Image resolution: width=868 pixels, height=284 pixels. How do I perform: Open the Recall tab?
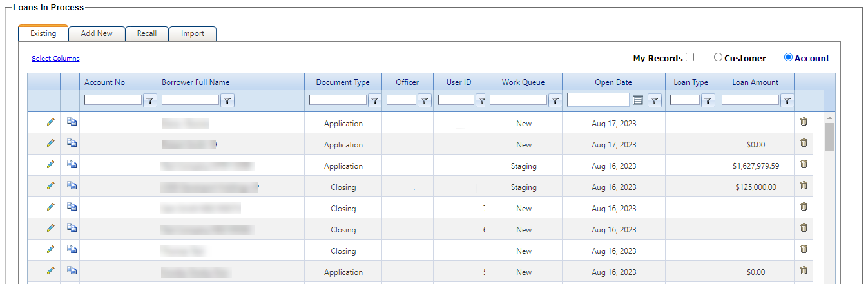(147, 33)
